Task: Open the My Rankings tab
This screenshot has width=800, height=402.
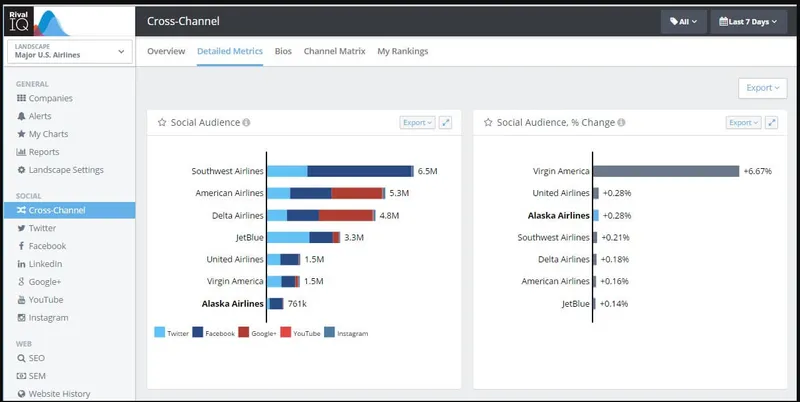Action: click(403, 51)
